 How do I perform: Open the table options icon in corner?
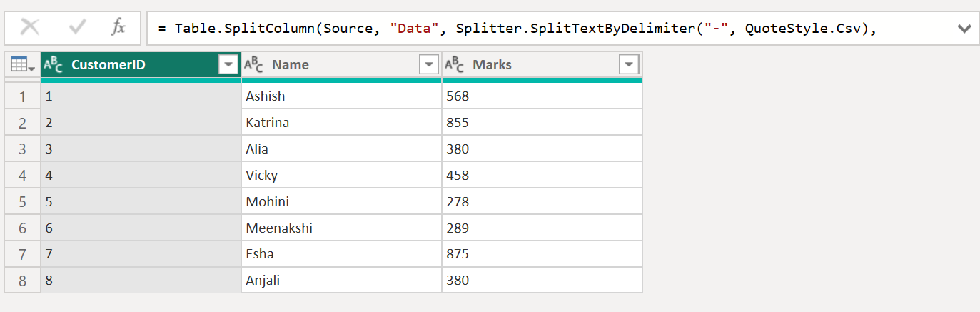click(22, 65)
